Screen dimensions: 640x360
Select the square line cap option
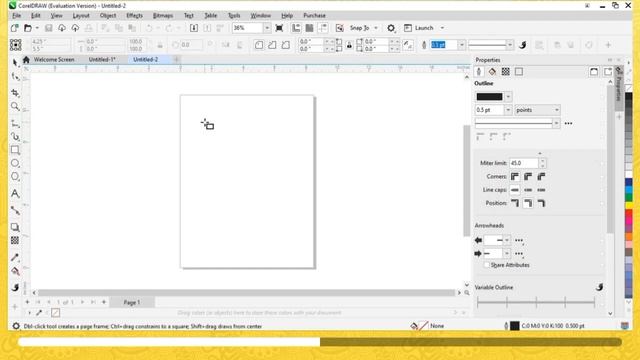[515, 190]
